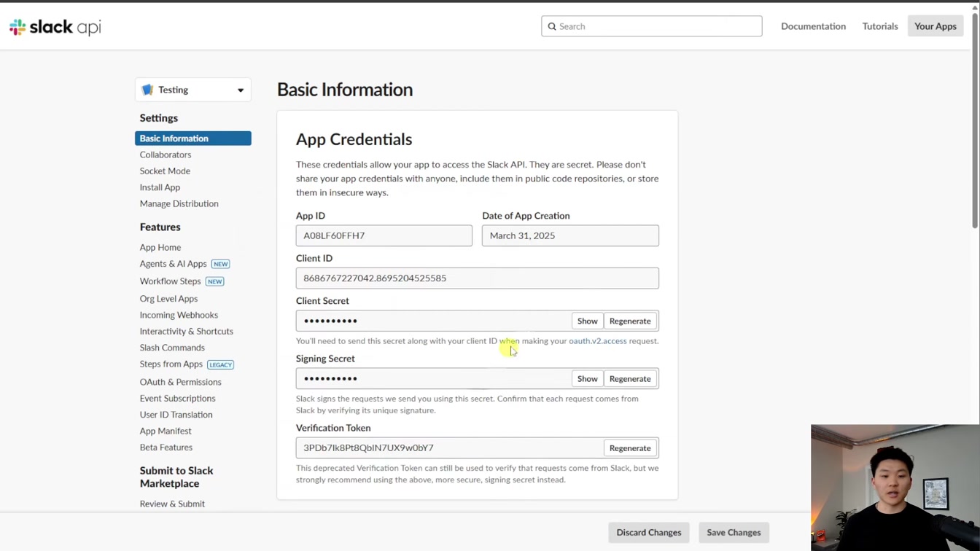
Task: Open Event Subscriptions page
Action: [177, 398]
